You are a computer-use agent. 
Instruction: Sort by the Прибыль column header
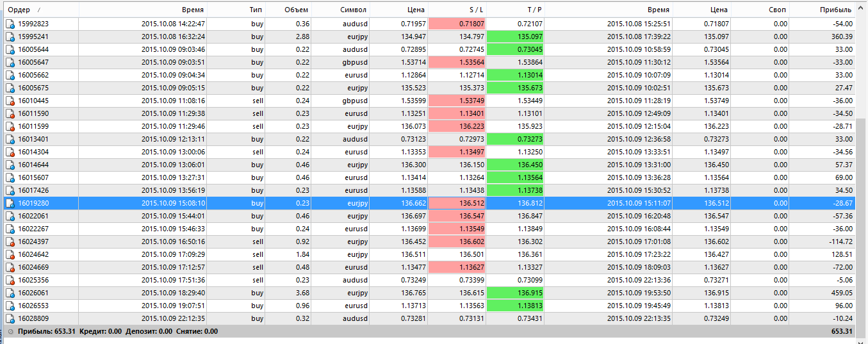pyautogui.click(x=822, y=10)
